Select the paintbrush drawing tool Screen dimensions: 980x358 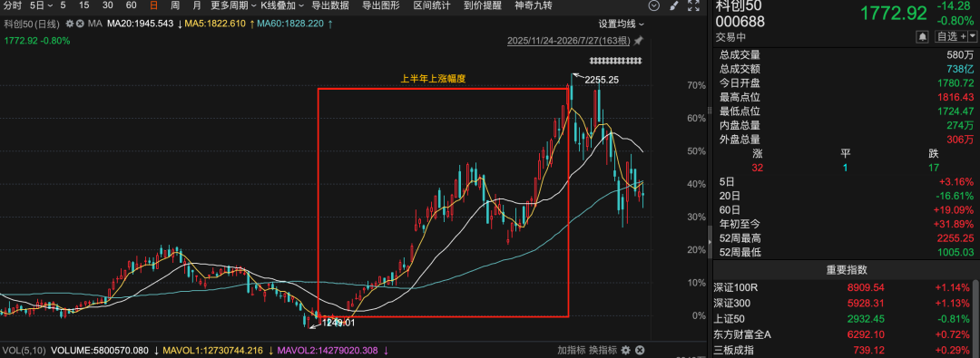[x=673, y=5]
